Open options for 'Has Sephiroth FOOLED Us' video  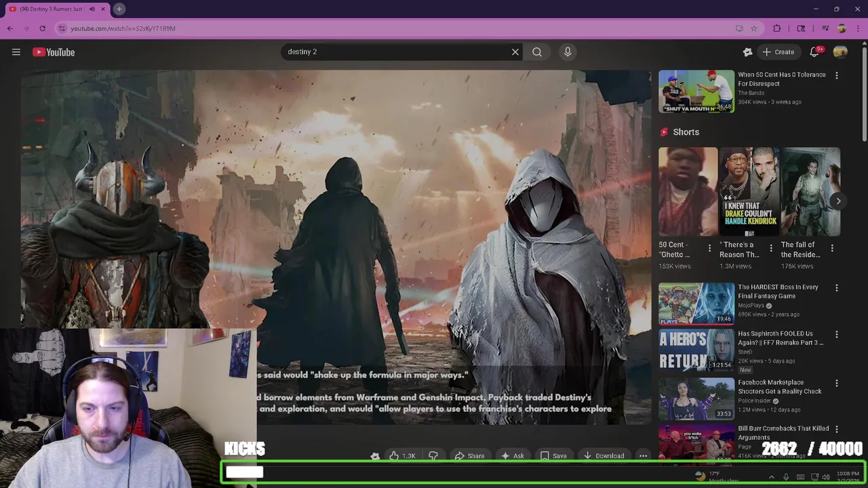(836, 334)
